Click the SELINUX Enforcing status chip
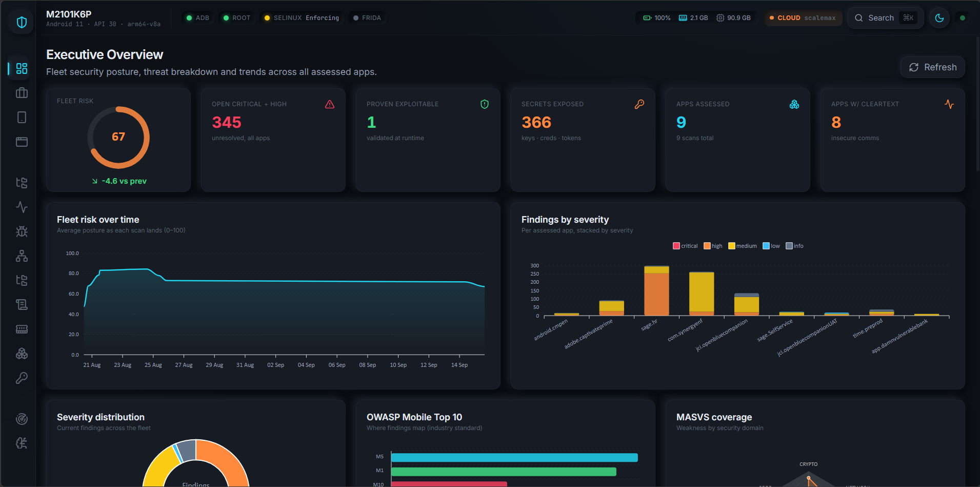Screen dimensions: 980x487 (x=302, y=18)
